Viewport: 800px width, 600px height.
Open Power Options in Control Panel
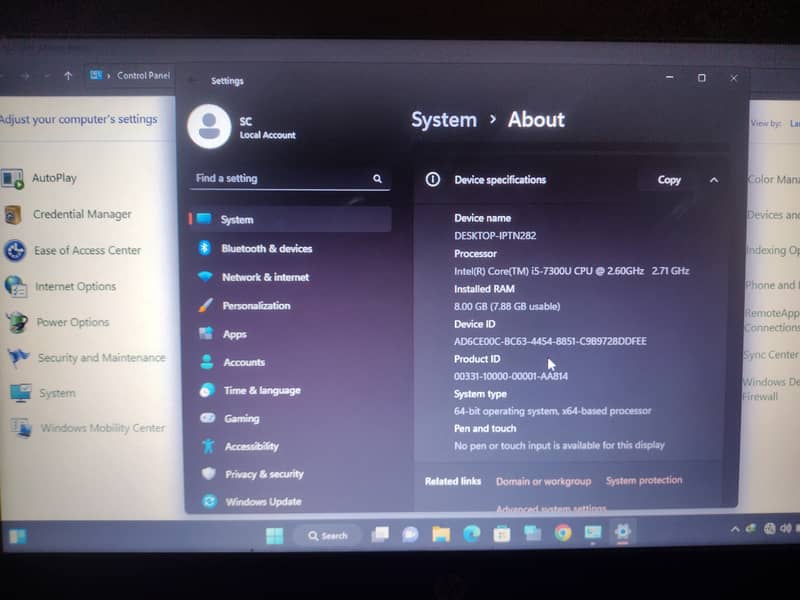58,322
